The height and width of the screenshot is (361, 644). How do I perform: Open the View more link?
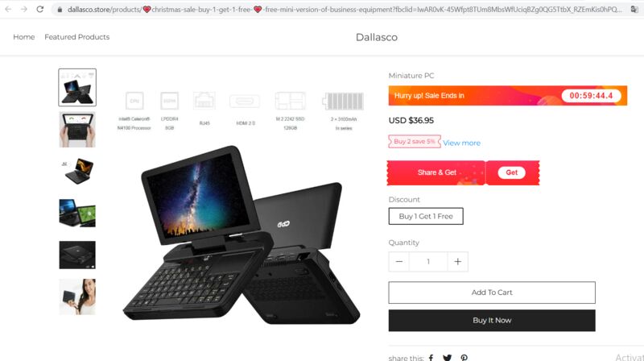click(461, 143)
